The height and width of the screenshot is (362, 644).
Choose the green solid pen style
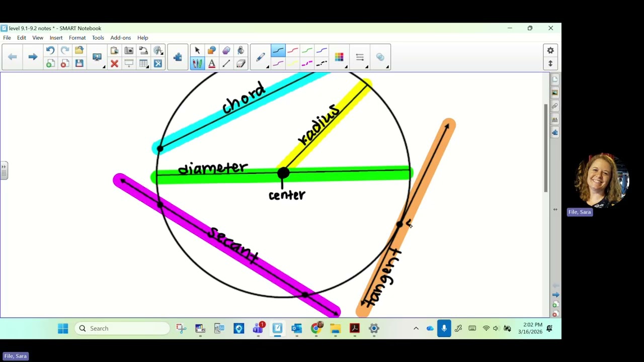pos(307,50)
